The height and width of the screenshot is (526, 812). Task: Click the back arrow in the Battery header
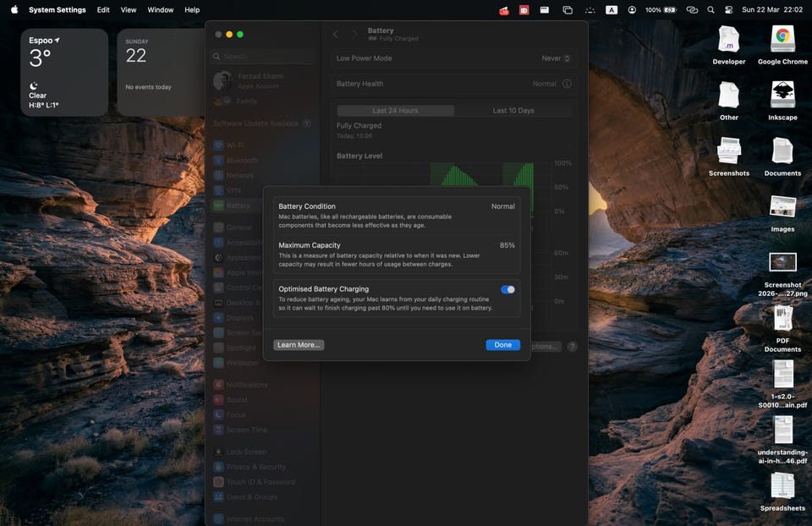pos(336,34)
